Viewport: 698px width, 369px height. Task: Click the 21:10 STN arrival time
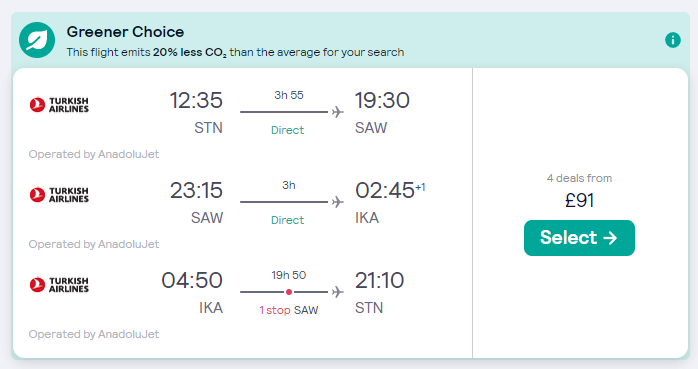[379, 280]
